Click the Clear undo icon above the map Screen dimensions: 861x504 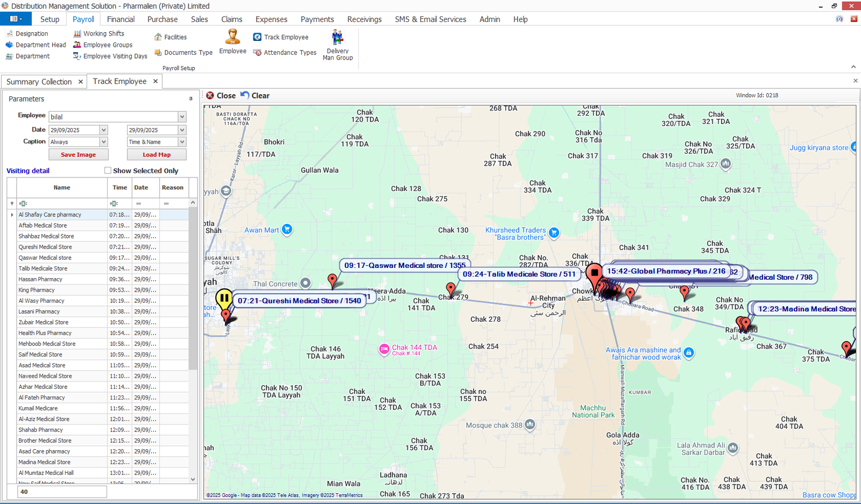[x=245, y=95]
